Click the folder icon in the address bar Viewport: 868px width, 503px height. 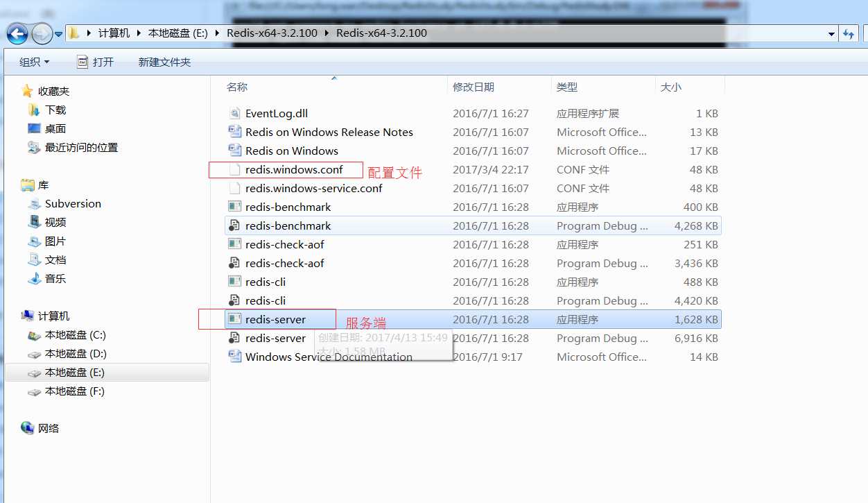74,33
